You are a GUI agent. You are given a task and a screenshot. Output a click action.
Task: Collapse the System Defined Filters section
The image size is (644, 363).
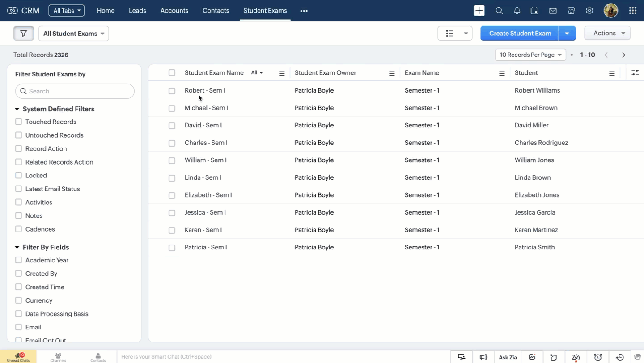[17, 109]
